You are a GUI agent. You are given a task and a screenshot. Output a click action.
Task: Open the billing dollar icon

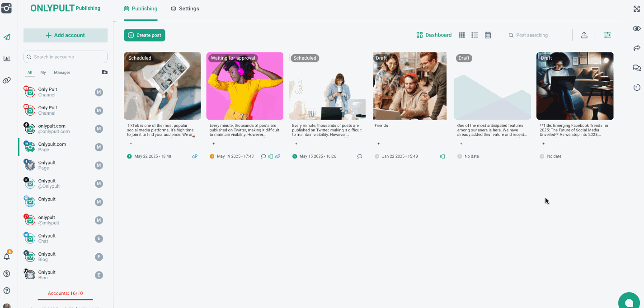point(7,274)
